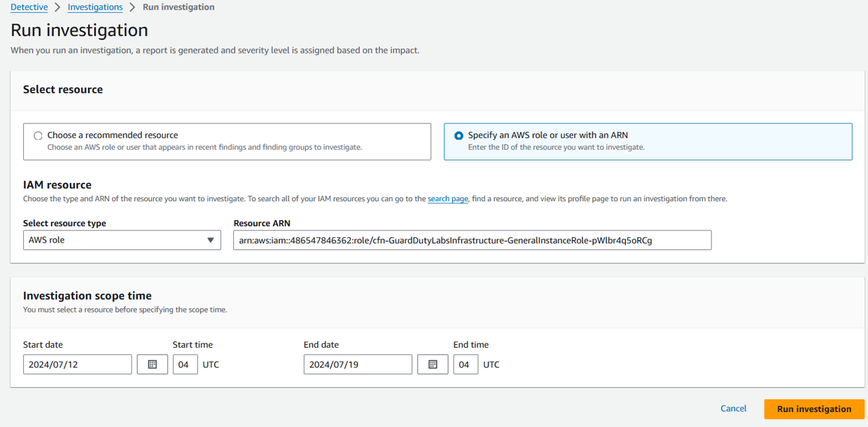Screen dimensions: 868x427
Task: Open the Investigations breadcrumb link
Action: pyautogui.click(x=95, y=7)
